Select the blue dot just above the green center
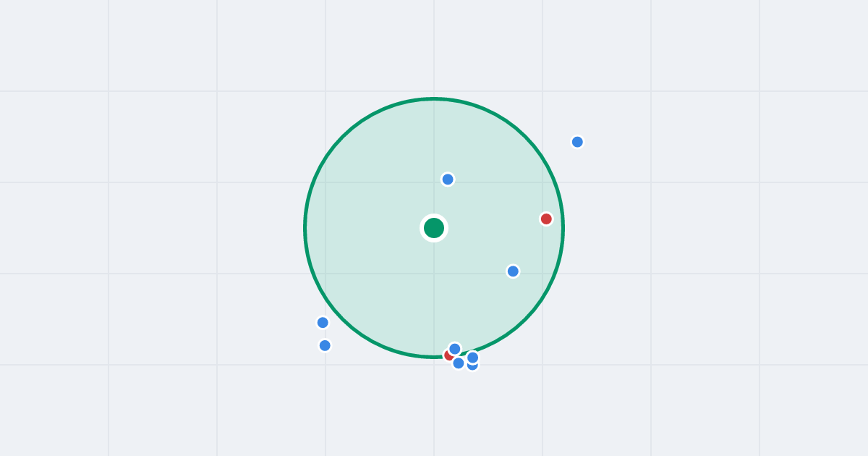Viewport: 868px width, 456px height. pos(448,179)
